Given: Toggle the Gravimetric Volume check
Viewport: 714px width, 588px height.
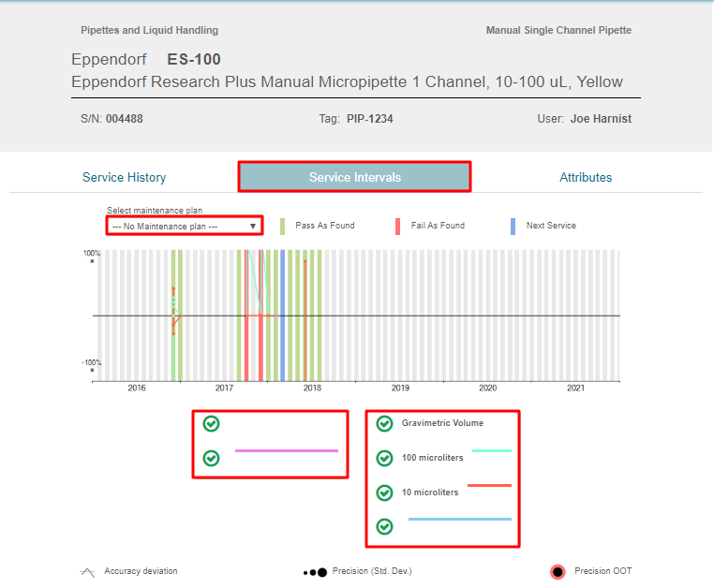Looking at the screenshot, I should tap(384, 423).
